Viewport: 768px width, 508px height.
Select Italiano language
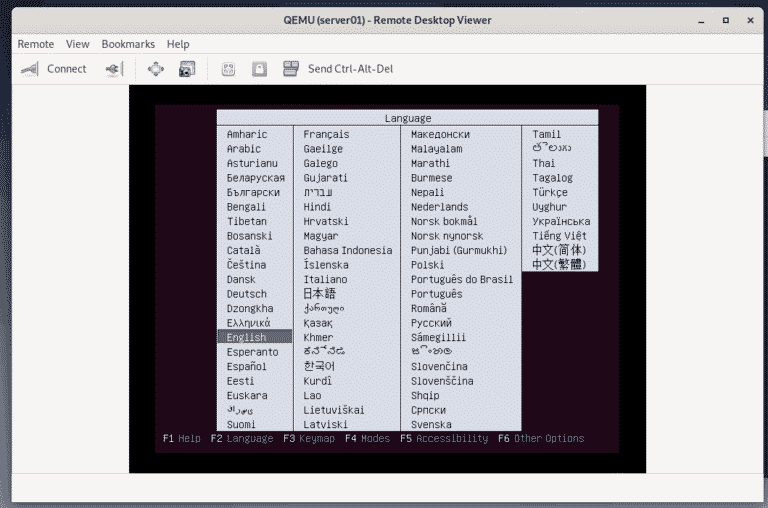point(325,279)
